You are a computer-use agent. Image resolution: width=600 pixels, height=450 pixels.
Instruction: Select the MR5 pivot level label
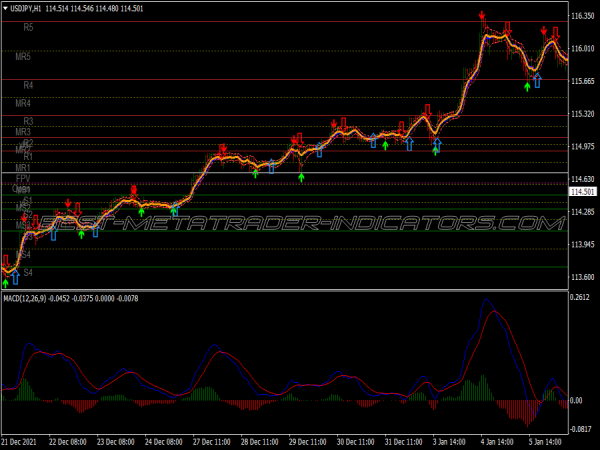point(24,57)
